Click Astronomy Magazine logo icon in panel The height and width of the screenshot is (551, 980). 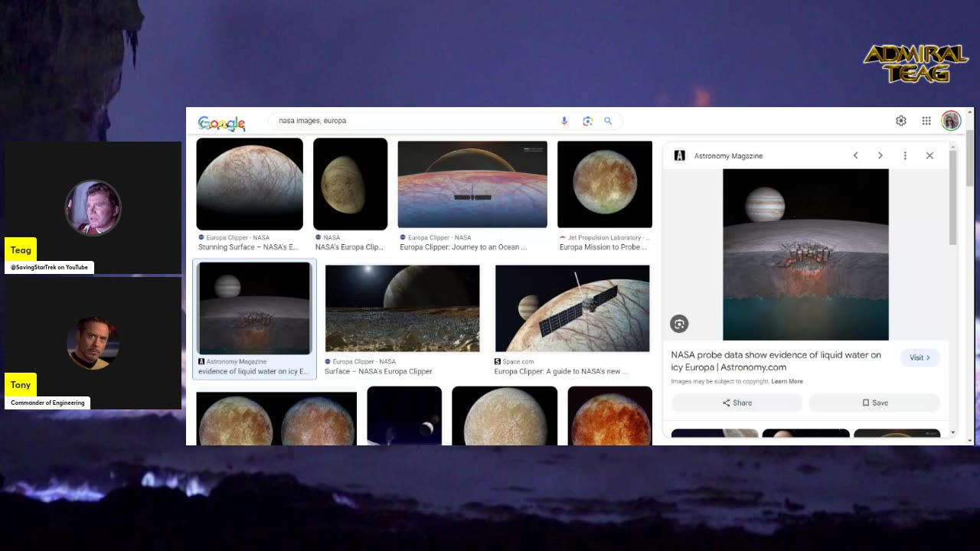coord(679,155)
